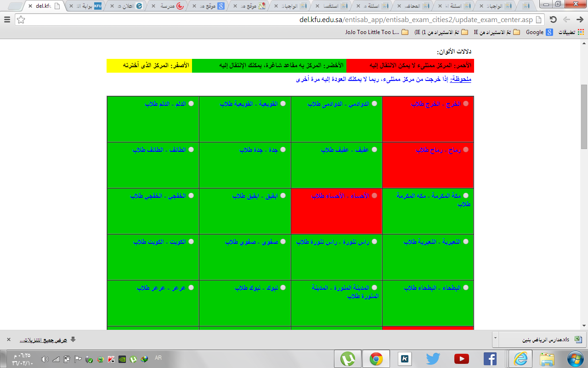
Task: Click the browser reload page icon
Action: coord(553,20)
